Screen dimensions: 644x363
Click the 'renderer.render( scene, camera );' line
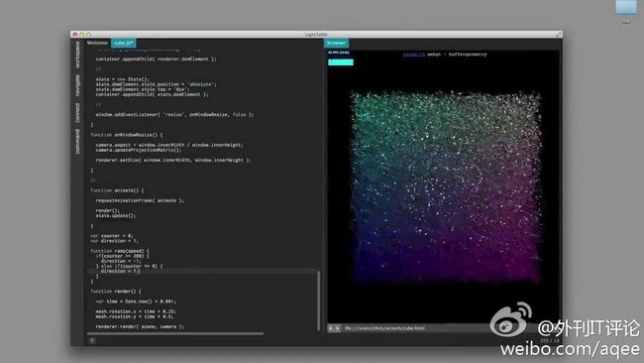(140, 327)
